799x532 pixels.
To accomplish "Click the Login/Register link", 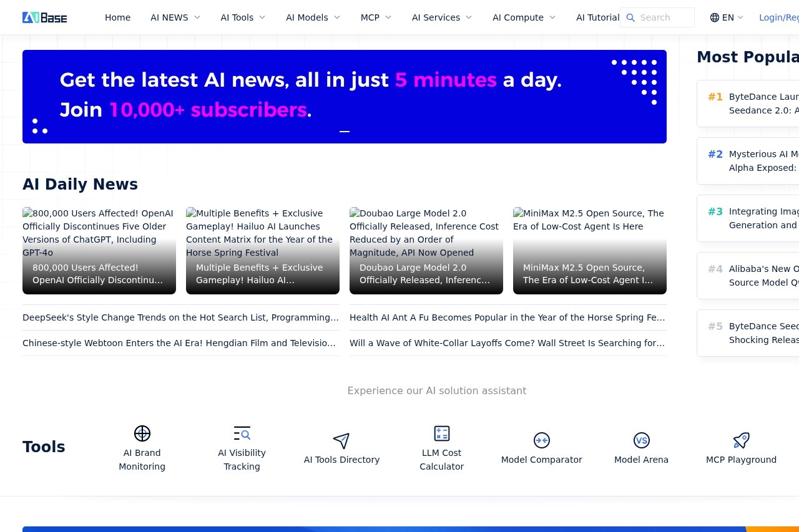I will pos(778,17).
